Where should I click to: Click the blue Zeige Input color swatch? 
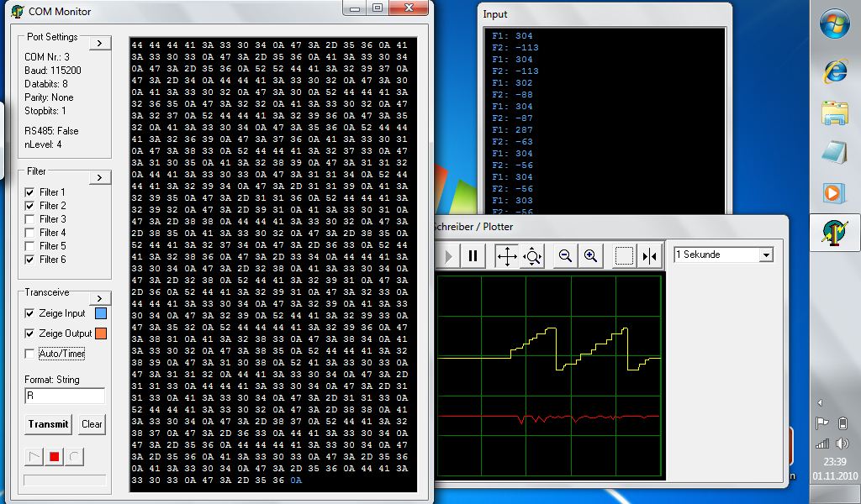[x=101, y=313]
